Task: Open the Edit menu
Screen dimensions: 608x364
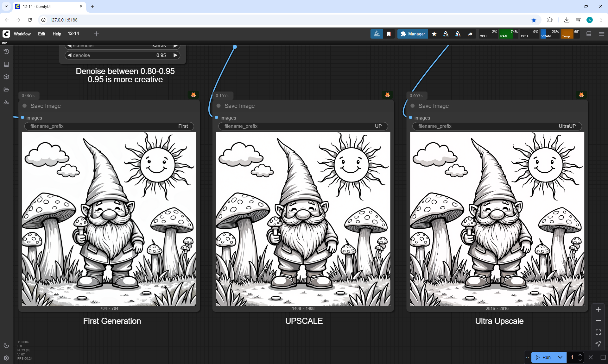Action: click(41, 34)
